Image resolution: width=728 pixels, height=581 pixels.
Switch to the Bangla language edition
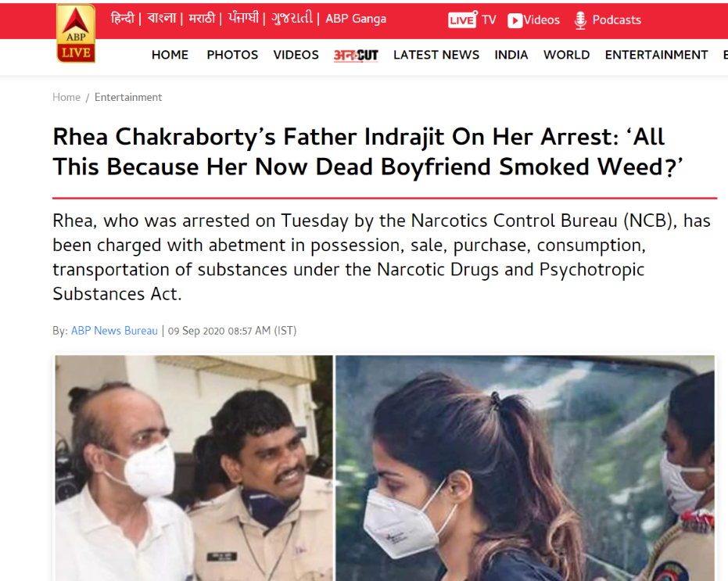[x=162, y=18]
